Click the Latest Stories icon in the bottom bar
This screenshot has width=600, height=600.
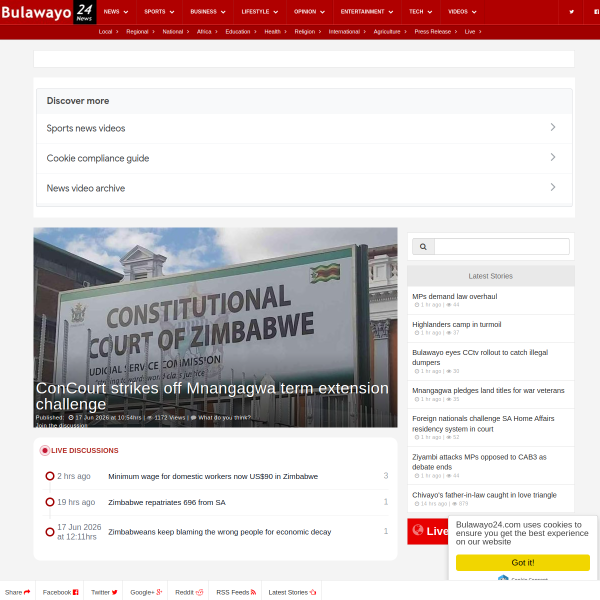click(x=313, y=592)
